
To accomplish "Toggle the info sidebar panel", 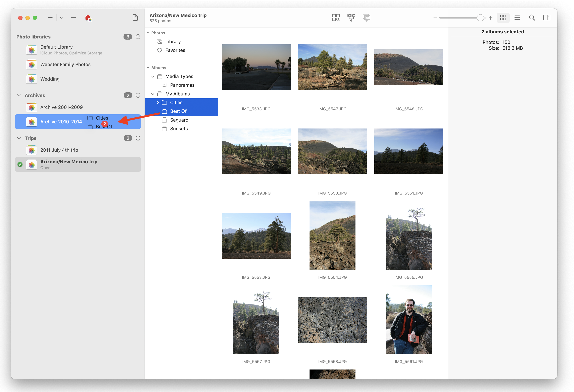I will pyautogui.click(x=547, y=18).
